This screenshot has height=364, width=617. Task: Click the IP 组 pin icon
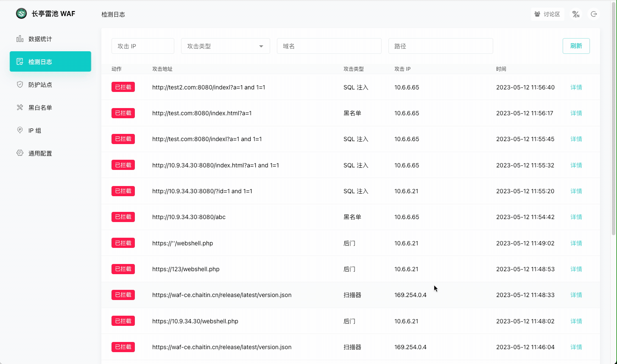(20, 130)
